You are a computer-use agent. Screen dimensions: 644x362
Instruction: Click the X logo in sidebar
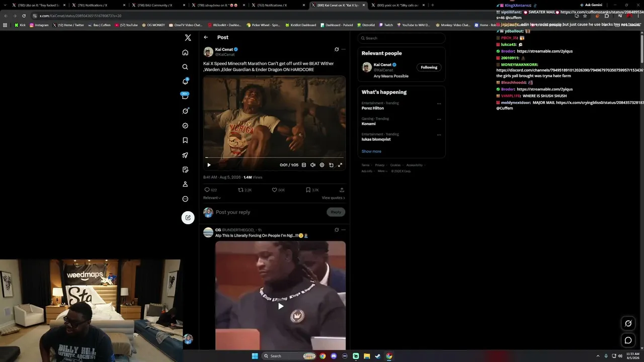click(188, 38)
